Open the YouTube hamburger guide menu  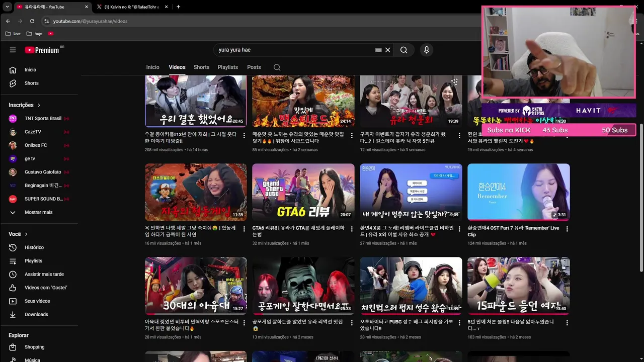tap(13, 50)
